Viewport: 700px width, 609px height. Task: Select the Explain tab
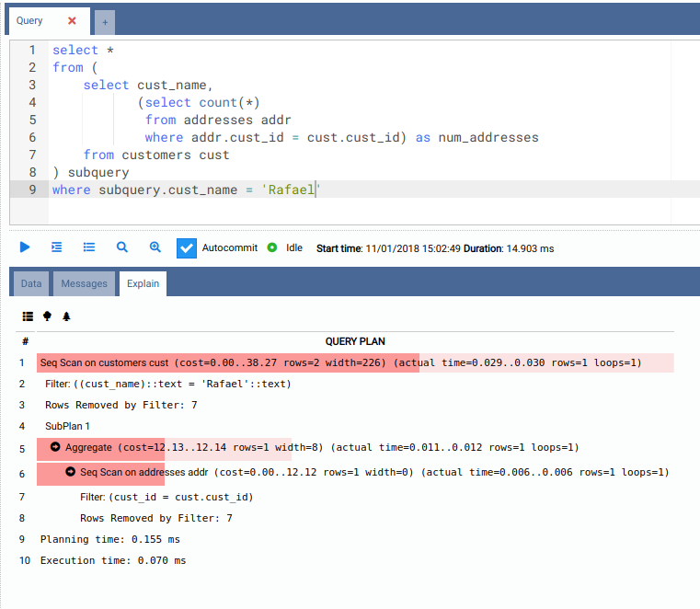tap(143, 283)
